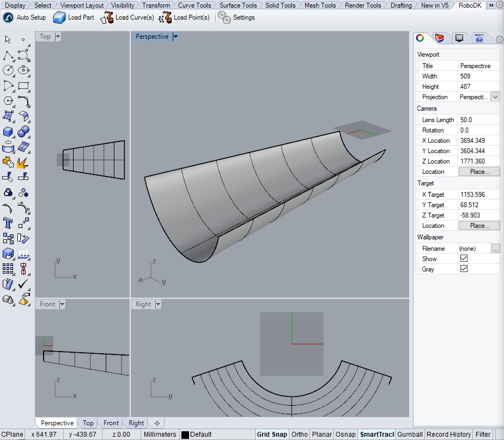The height and width of the screenshot is (440, 504).
Task: Browse wallpaper filename with ellipsis button
Action: [495, 248]
